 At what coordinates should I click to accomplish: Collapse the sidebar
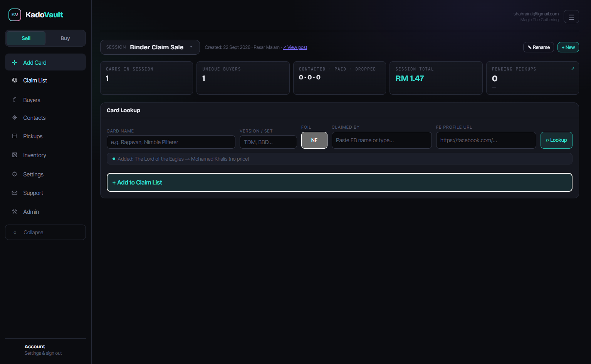pyautogui.click(x=45, y=232)
